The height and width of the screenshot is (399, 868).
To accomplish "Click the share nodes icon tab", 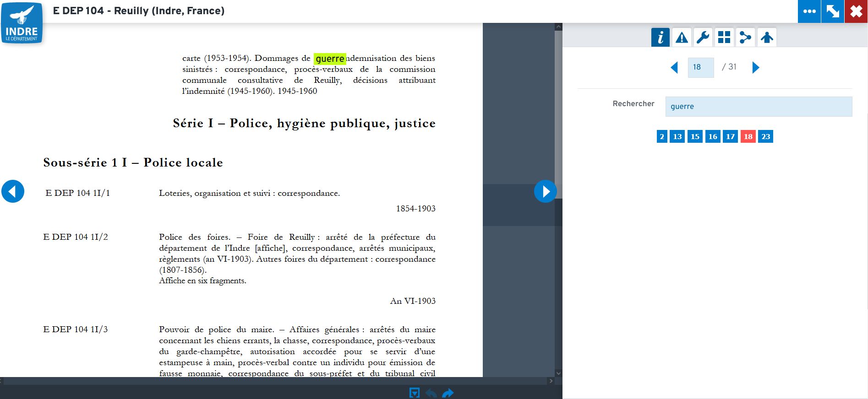I will (x=745, y=38).
